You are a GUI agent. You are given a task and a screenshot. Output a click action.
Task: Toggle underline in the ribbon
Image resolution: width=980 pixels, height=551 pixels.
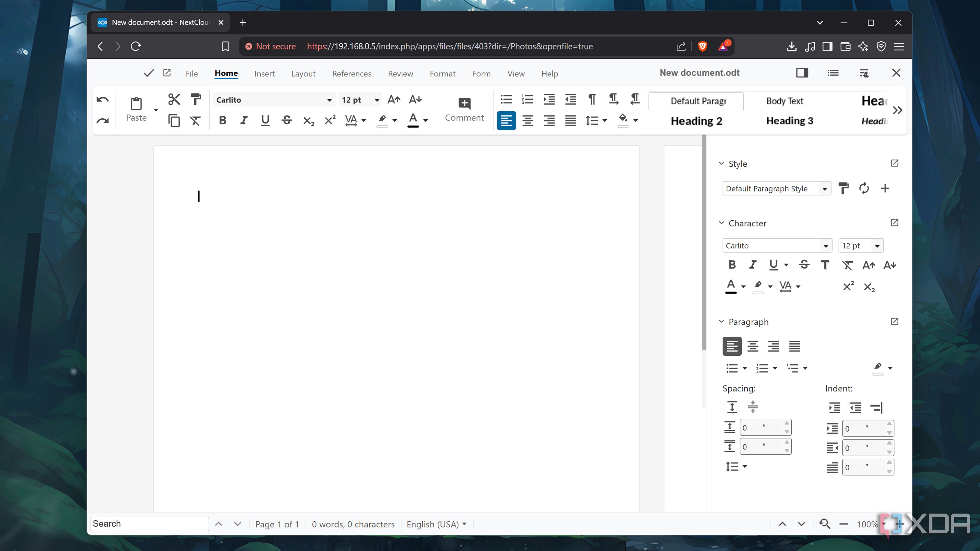(265, 121)
